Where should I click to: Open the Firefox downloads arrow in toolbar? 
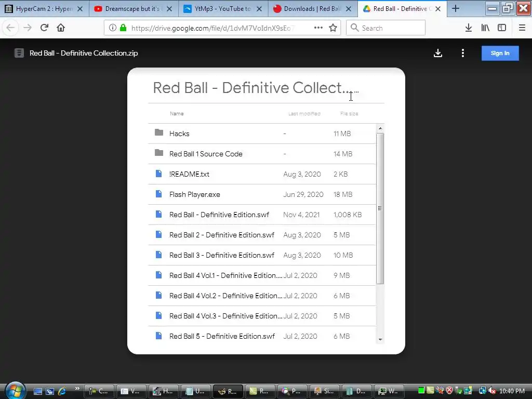pyautogui.click(x=469, y=28)
